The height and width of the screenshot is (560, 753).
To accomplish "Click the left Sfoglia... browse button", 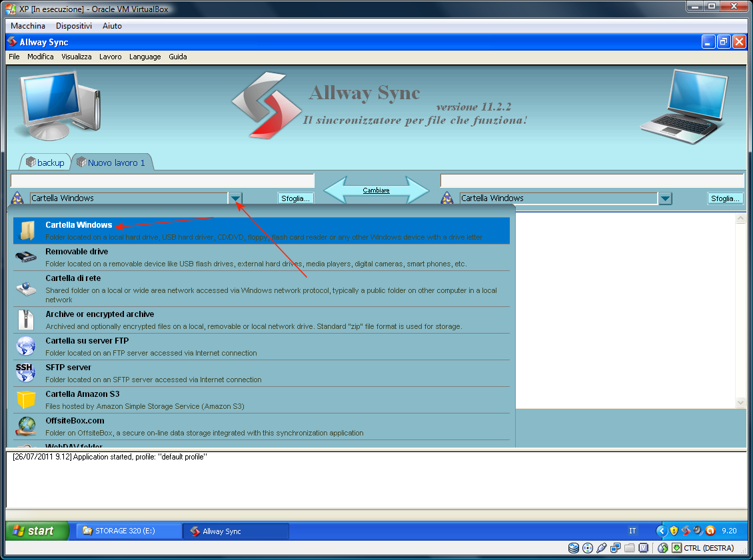I will [x=295, y=198].
